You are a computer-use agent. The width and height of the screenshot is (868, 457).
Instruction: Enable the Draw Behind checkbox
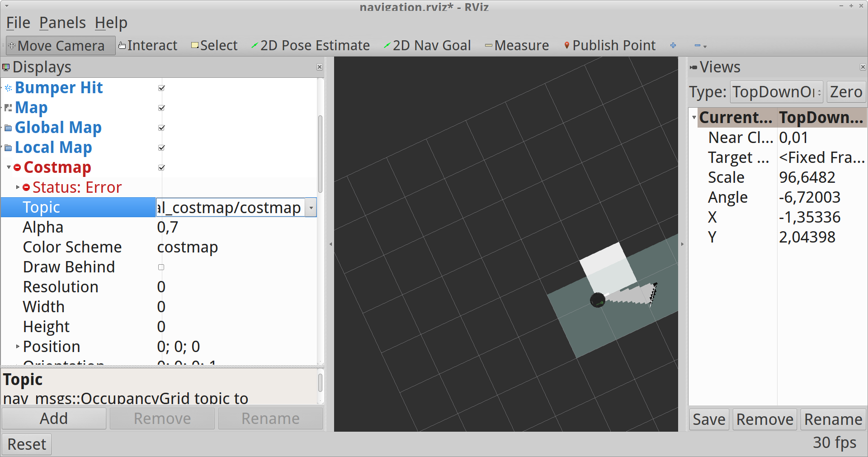click(x=161, y=267)
